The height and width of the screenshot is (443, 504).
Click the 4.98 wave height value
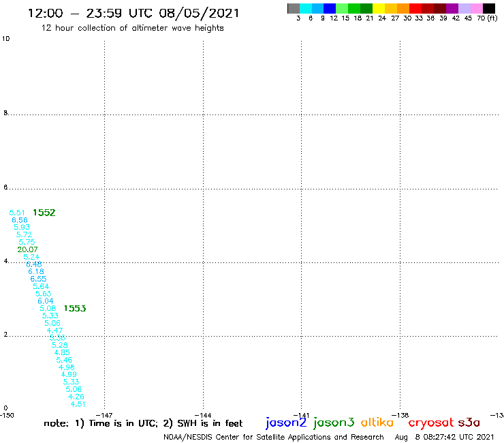(x=67, y=367)
